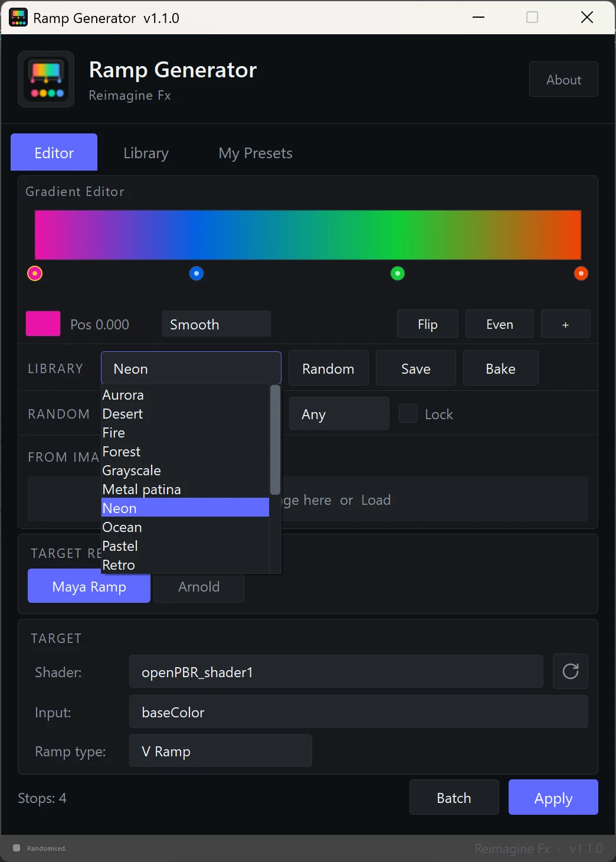Switch to the My Presets tab
Image resolution: width=616 pixels, height=862 pixels.
coord(255,153)
